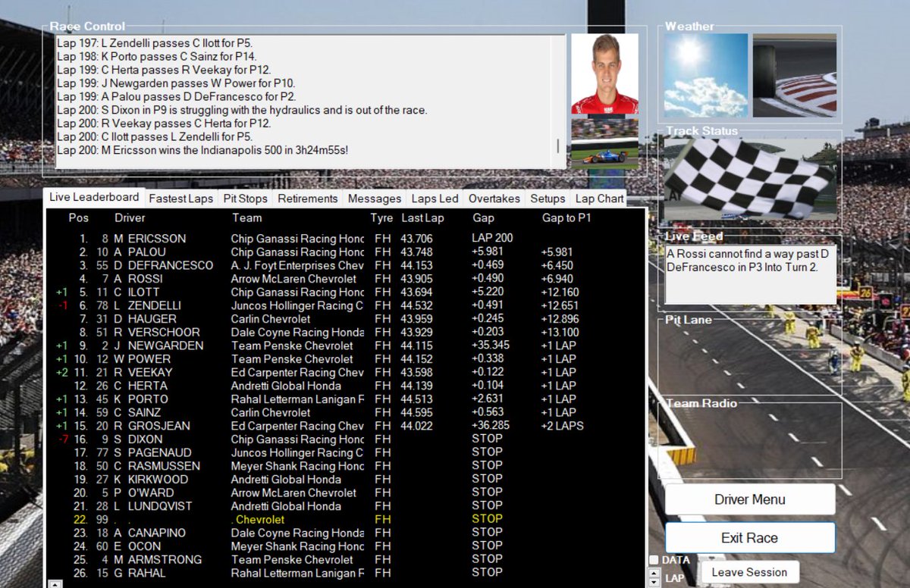Select NEWGARDEN in the leaderboard
This screenshot has width=910, height=588.
click(x=345, y=346)
